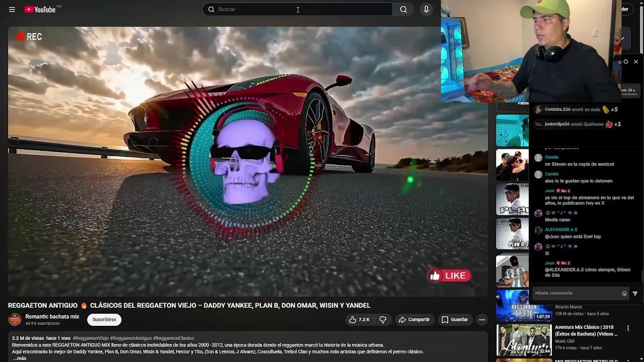Open the YouTube hamburger guide menu
Image resolution: width=644 pixels, height=362 pixels.
pos(12,10)
